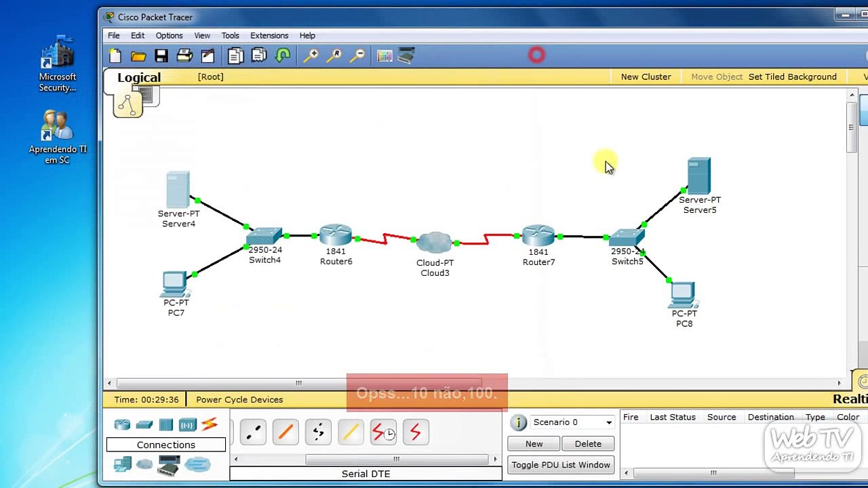Click the New Cluster button
The image size is (868, 488).
tap(646, 77)
